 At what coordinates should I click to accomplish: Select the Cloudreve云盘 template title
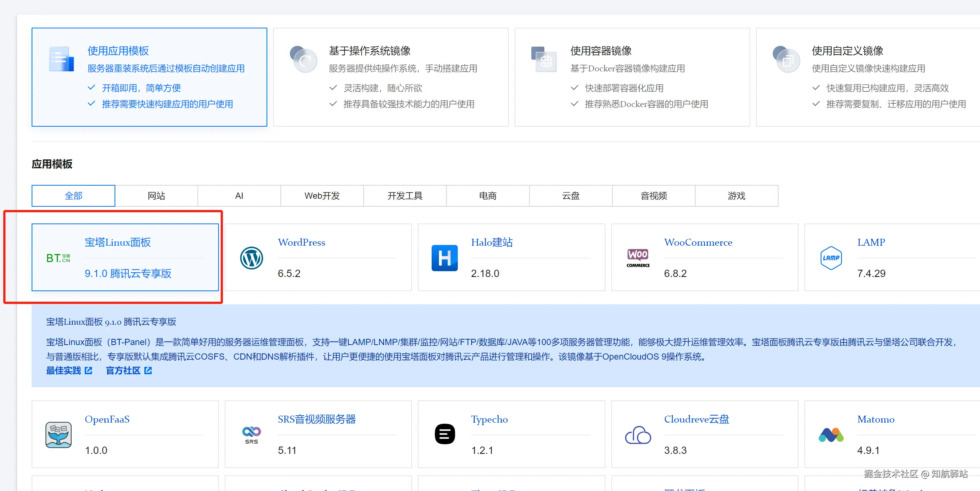(x=697, y=419)
